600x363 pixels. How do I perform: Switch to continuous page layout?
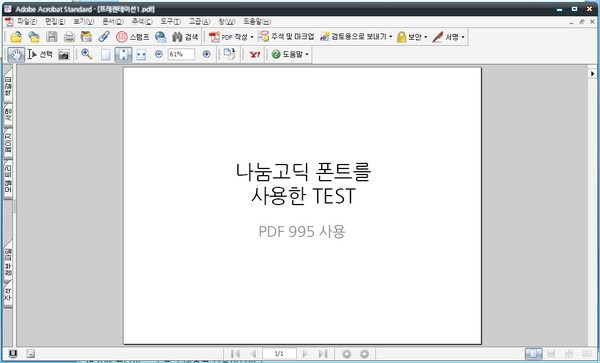point(551,354)
